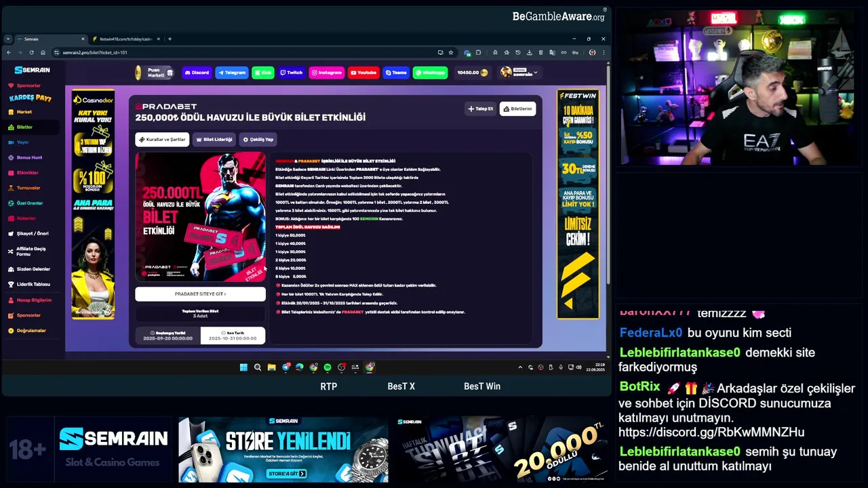Click the 250.000TL Bilet Etkinliği banner image

pyautogui.click(x=200, y=216)
